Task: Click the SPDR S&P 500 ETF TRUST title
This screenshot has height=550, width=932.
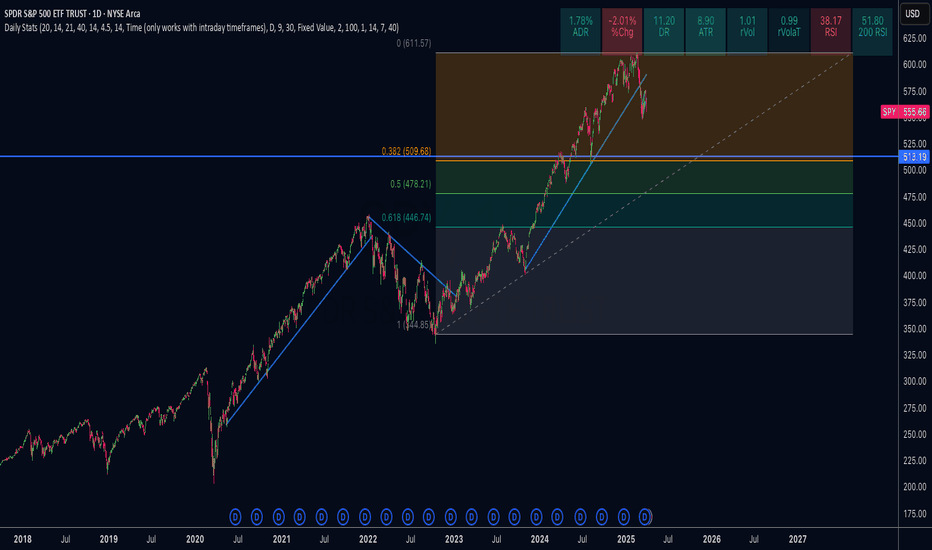Action: coord(71,14)
